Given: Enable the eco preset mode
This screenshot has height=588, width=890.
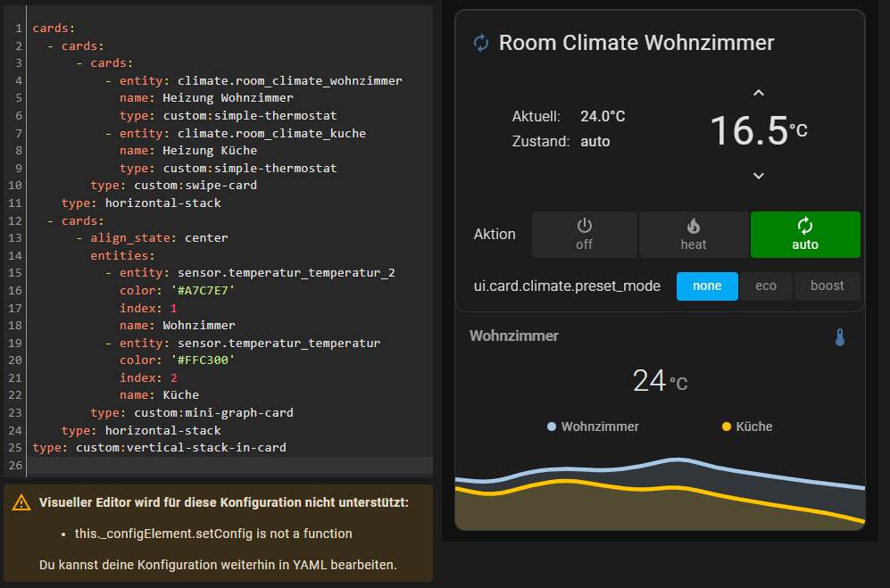Looking at the screenshot, I should 768,286.
